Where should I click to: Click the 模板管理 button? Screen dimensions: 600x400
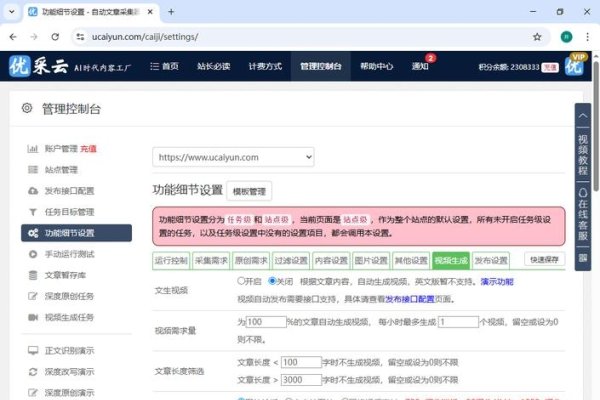coord(249,191)
